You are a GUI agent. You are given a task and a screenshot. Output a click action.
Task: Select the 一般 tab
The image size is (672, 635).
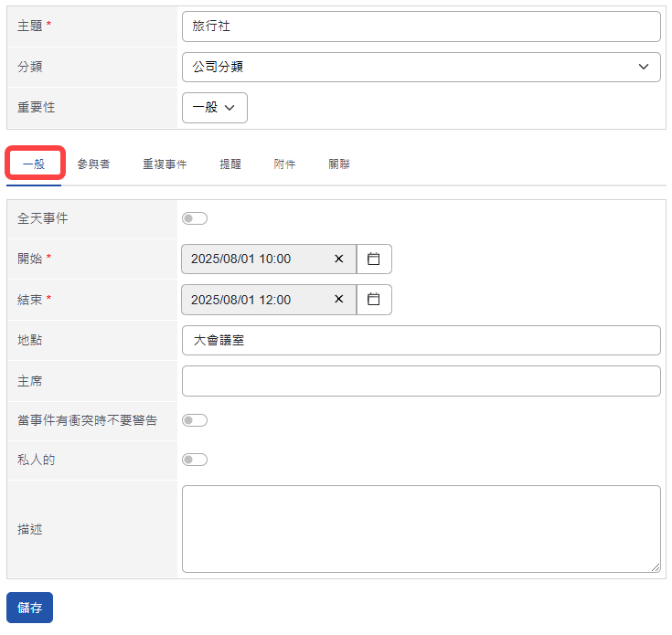tap(34, 164)
